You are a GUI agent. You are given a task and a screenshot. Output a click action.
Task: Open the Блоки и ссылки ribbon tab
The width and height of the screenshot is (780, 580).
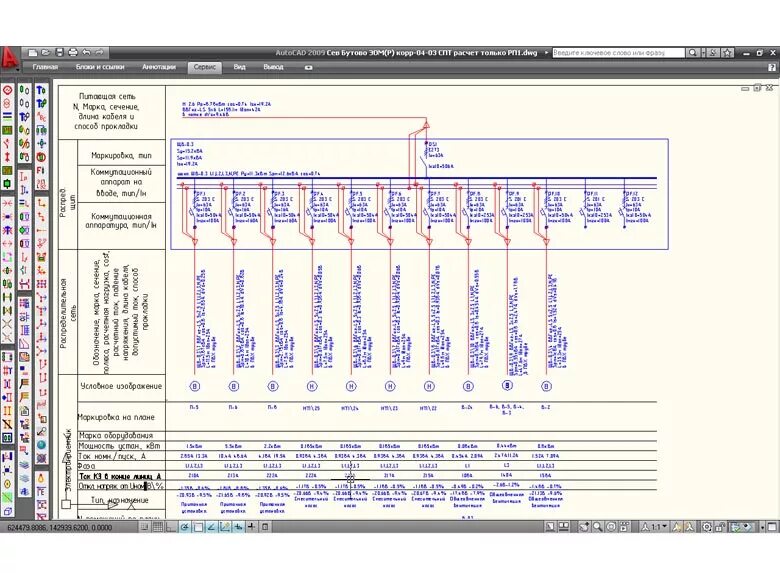[100, 67]
